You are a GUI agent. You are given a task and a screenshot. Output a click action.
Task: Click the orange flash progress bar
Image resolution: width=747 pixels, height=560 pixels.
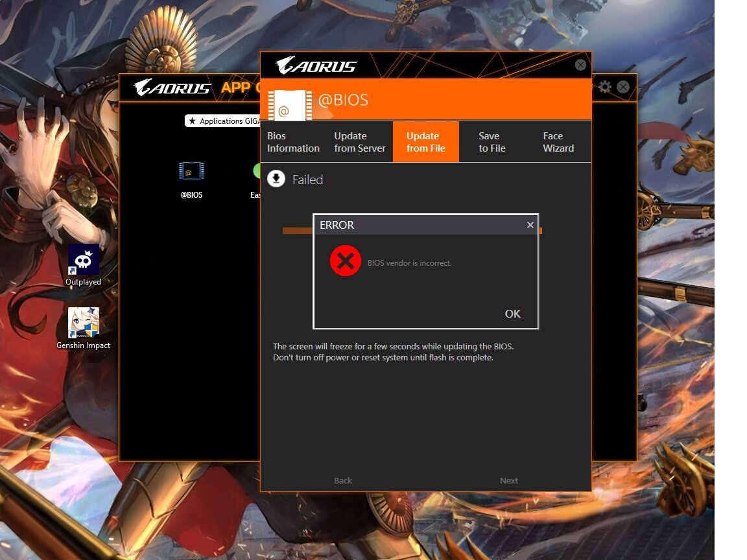point(297,231)
